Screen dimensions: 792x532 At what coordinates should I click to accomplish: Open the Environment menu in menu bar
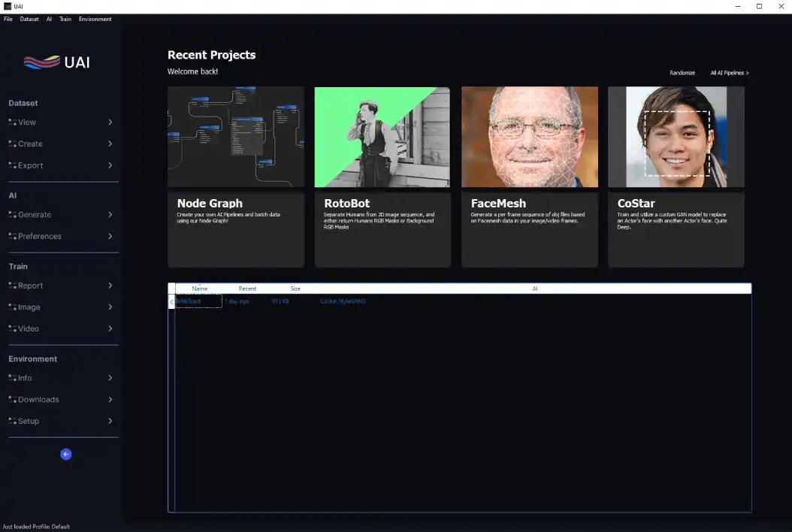pyautogui.click(x=95, y=19)
